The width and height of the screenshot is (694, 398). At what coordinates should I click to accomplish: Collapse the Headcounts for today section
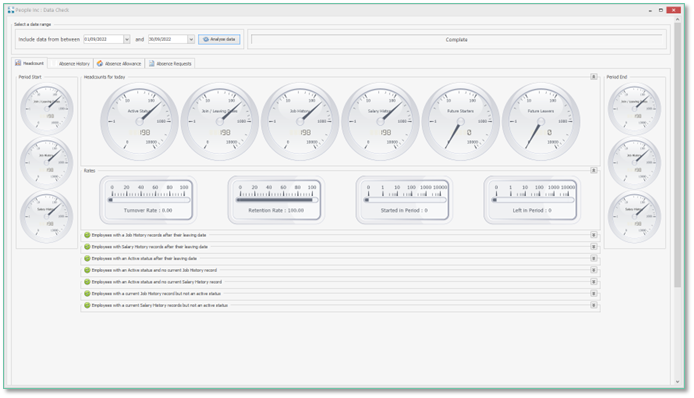594,77
